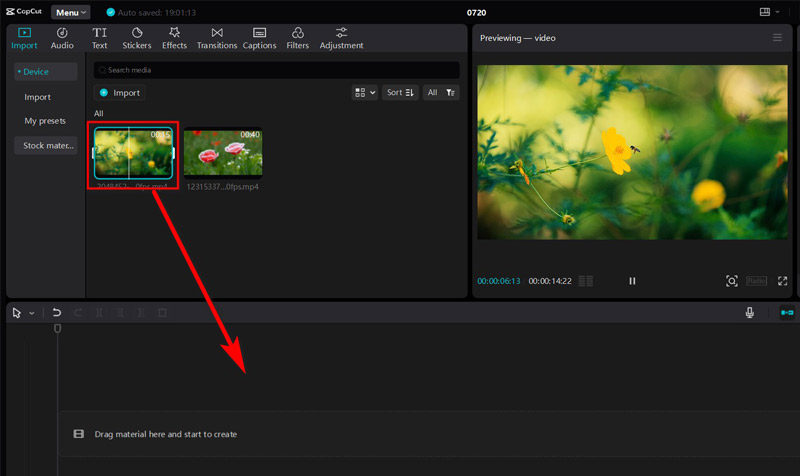
Task: Click the All label above media
Action: point(98,113)
